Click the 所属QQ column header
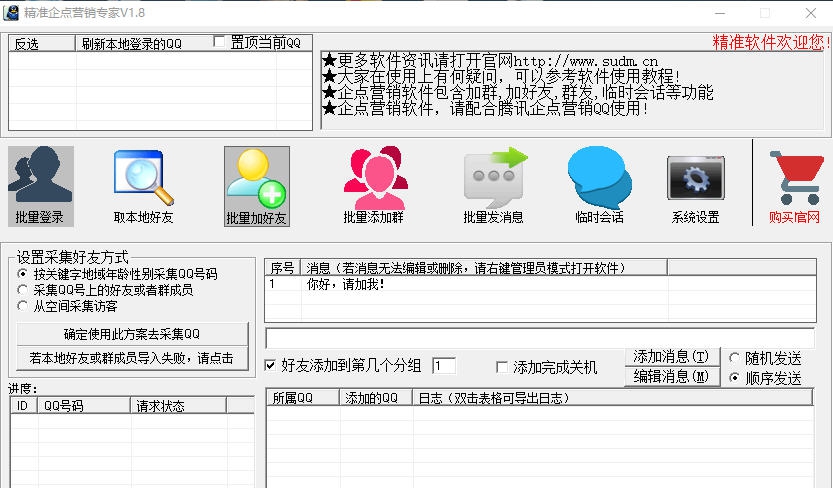 coord(302,398)
